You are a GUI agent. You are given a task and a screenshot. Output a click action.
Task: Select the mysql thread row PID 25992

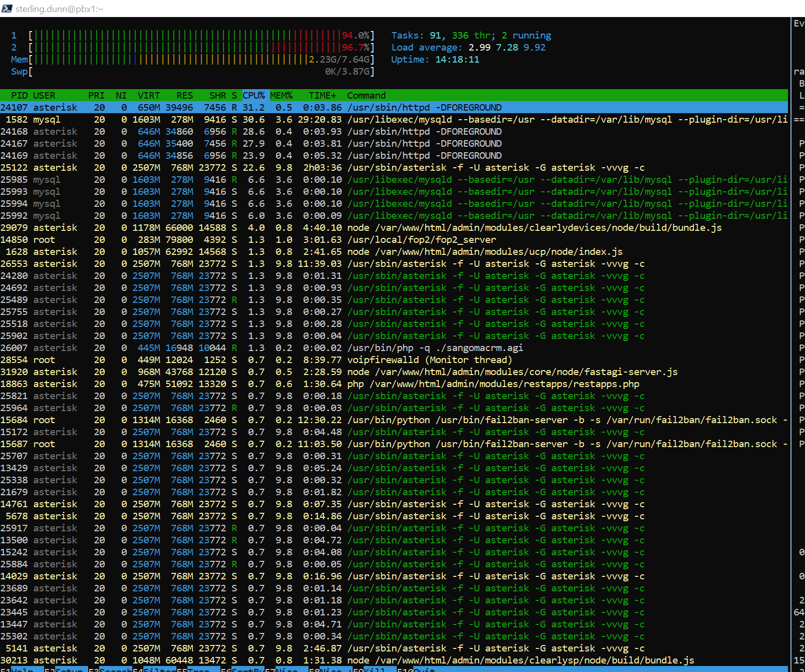[394, 215]
